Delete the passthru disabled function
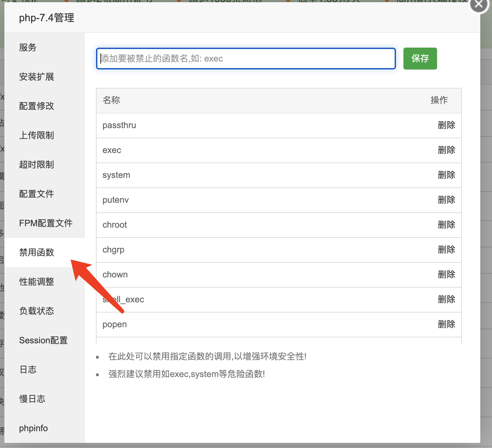 pos(446,125)
